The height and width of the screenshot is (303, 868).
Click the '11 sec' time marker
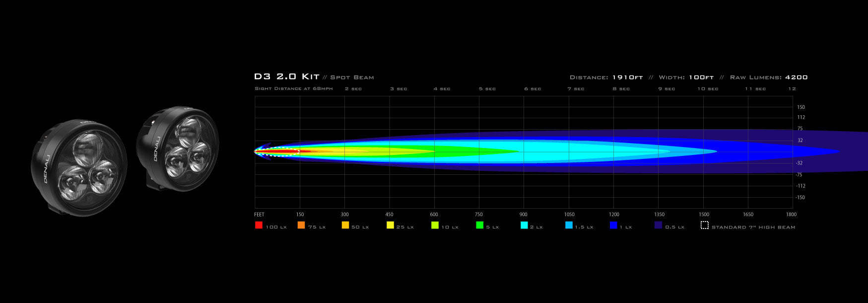pos(755,88)
